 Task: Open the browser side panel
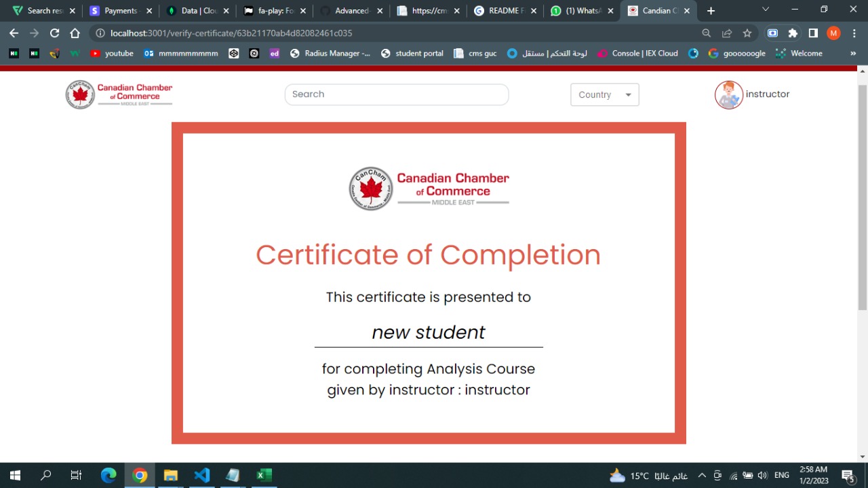coord(813,33)
